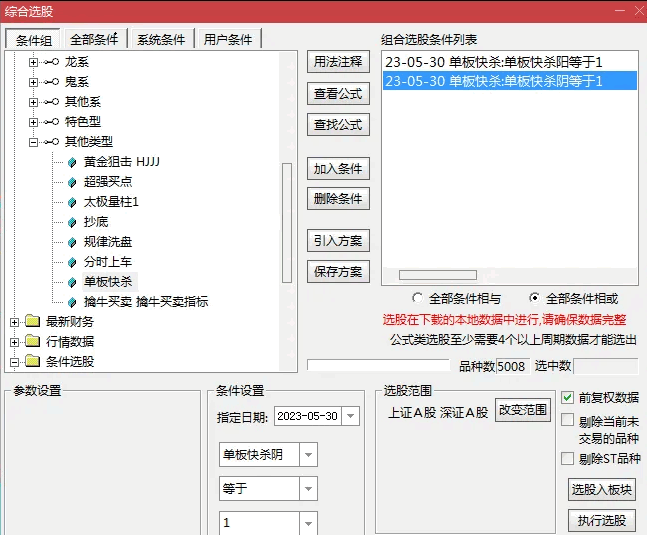
Task: Click the 龙系 group node icon
Action: 52,62
